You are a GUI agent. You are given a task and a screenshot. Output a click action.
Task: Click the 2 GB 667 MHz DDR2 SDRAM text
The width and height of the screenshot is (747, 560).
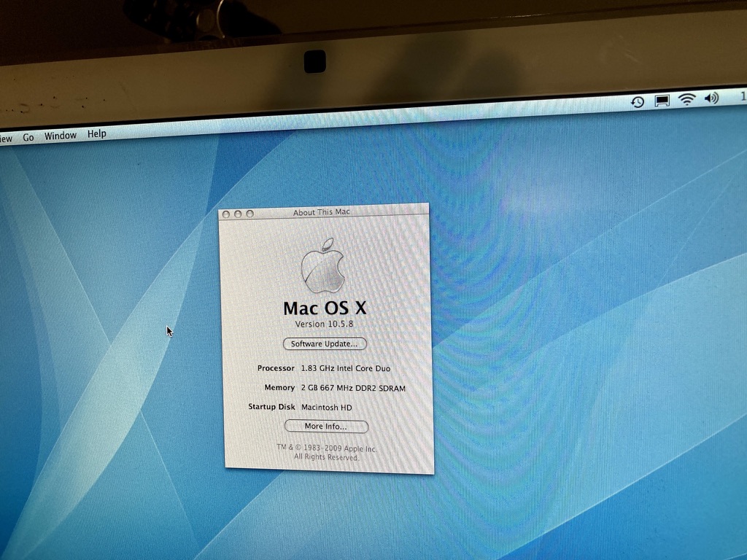coord(353,388)
